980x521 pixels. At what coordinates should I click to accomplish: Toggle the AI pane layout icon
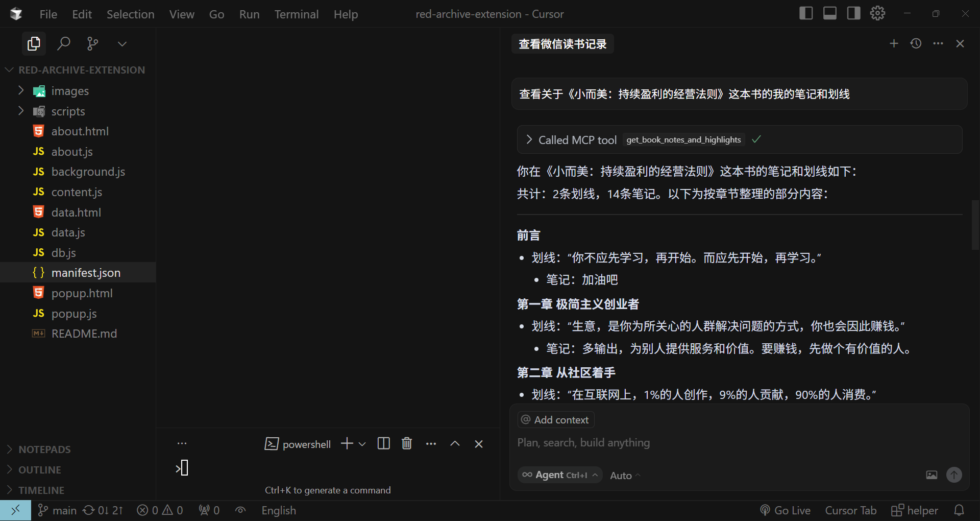coord(853,13)
